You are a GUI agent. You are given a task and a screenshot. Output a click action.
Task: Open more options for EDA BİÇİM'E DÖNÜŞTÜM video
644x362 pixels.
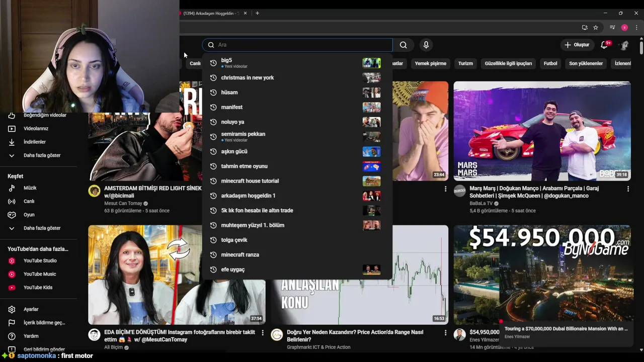coord(262,333)
